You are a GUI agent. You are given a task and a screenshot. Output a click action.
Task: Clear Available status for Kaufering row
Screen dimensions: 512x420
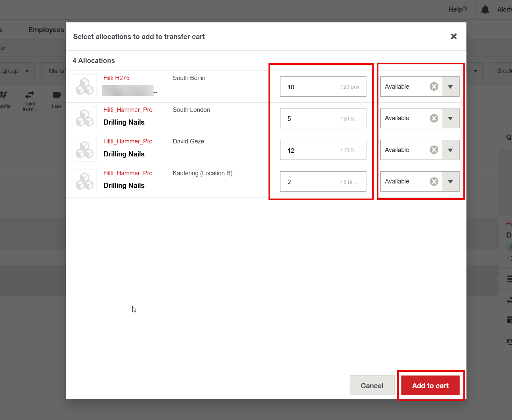[434, 181]
